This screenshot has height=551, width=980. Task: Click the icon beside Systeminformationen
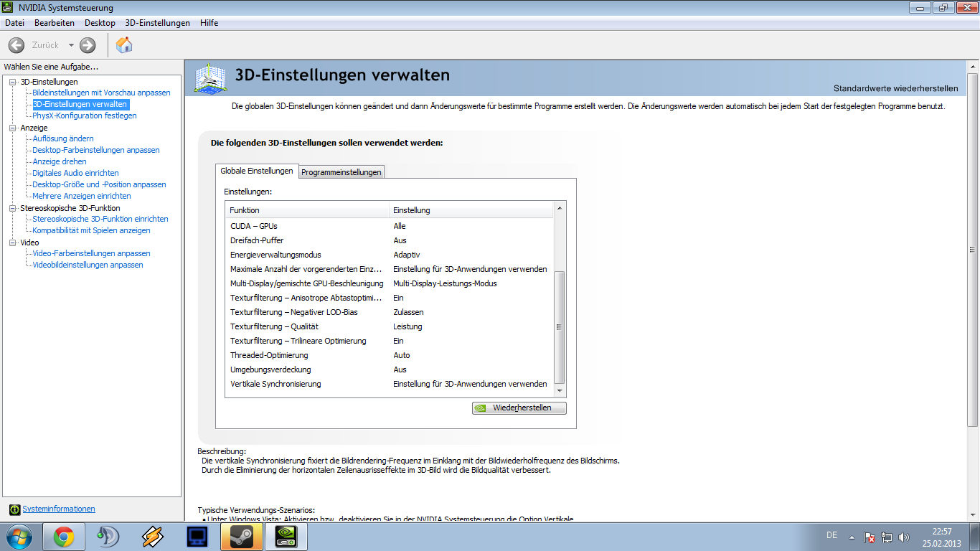click(x=15, y=509)
